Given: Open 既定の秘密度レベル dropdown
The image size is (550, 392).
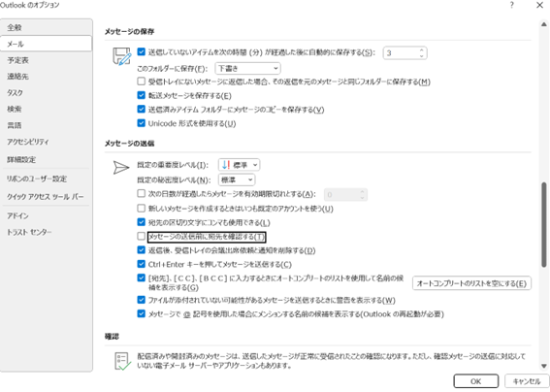Looking at the screenshot, I should (237, 180).
